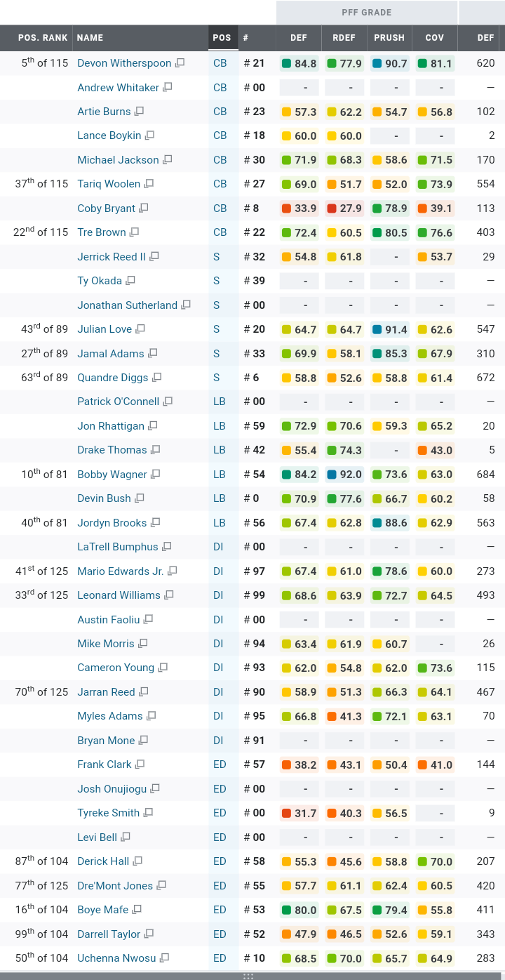Sort the table by POS column

tap(222, 38)
